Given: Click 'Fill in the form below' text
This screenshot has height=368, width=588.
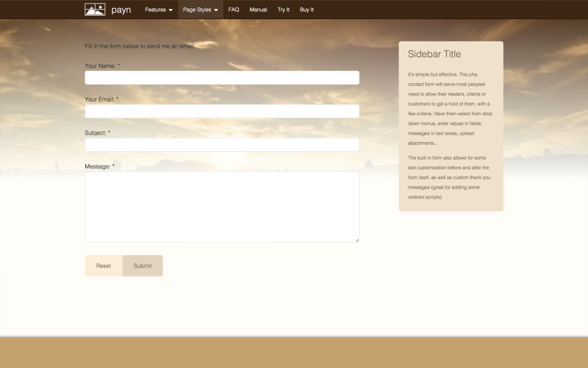Looking at the screenshot, I should click(139, 46).
